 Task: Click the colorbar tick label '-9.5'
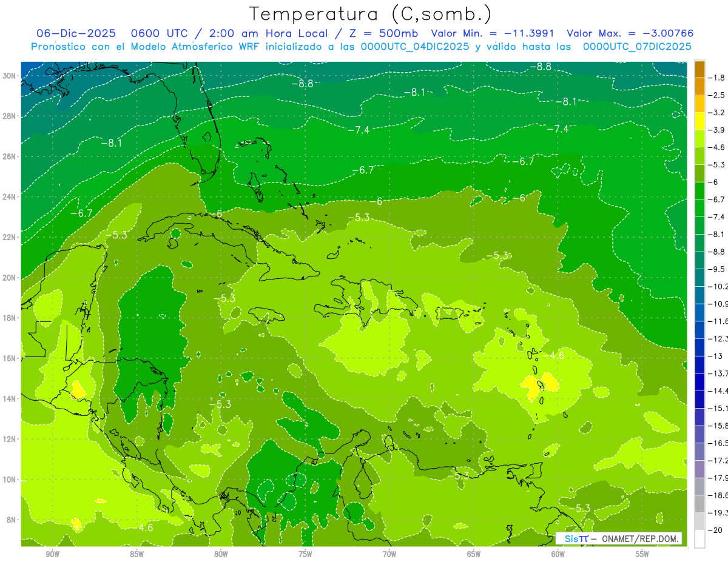[716, 269]
